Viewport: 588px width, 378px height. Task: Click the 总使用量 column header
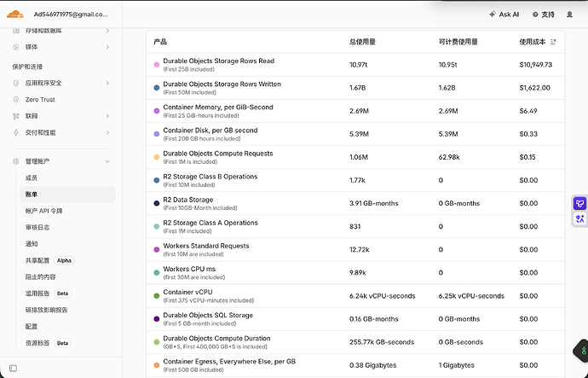tap(363, 42)
